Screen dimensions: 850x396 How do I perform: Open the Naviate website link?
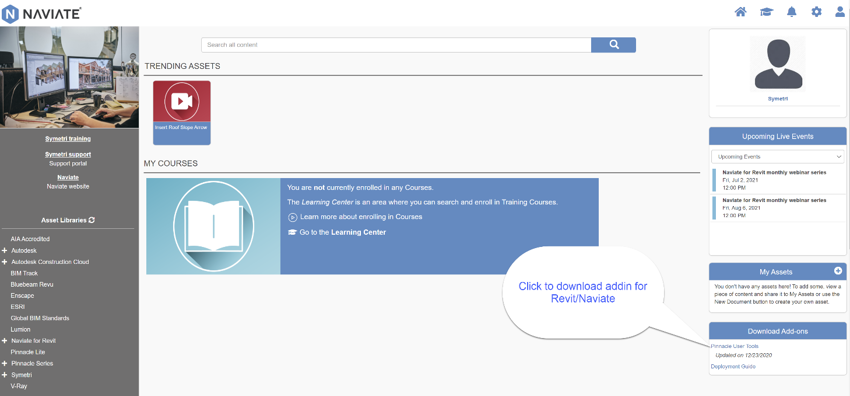68,186
